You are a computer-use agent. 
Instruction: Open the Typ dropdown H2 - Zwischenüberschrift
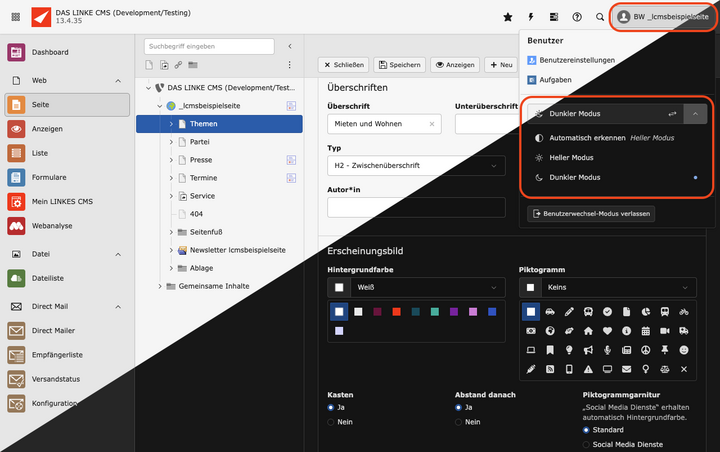click(x=416, y=166)
